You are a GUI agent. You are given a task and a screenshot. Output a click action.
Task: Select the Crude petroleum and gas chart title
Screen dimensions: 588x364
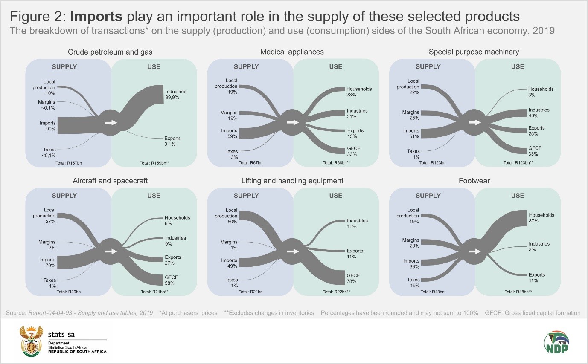tap(110, 52)
